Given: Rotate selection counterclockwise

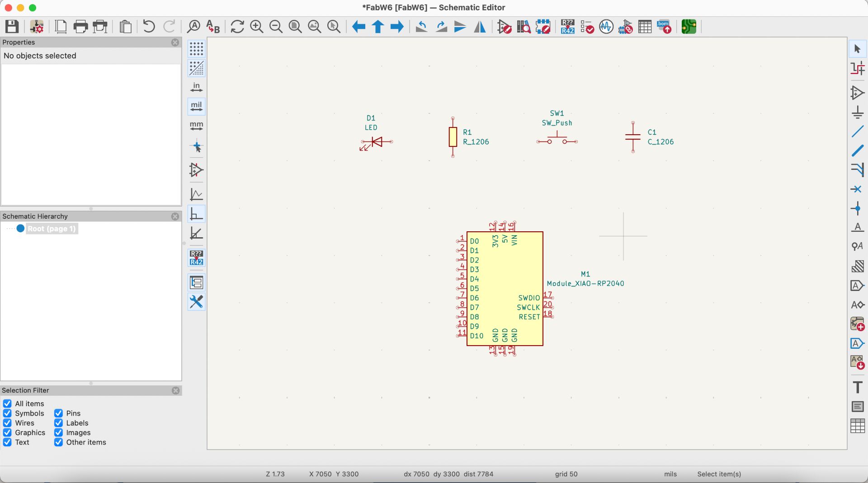Looking at the screenshot, I should tap(421, 27).
